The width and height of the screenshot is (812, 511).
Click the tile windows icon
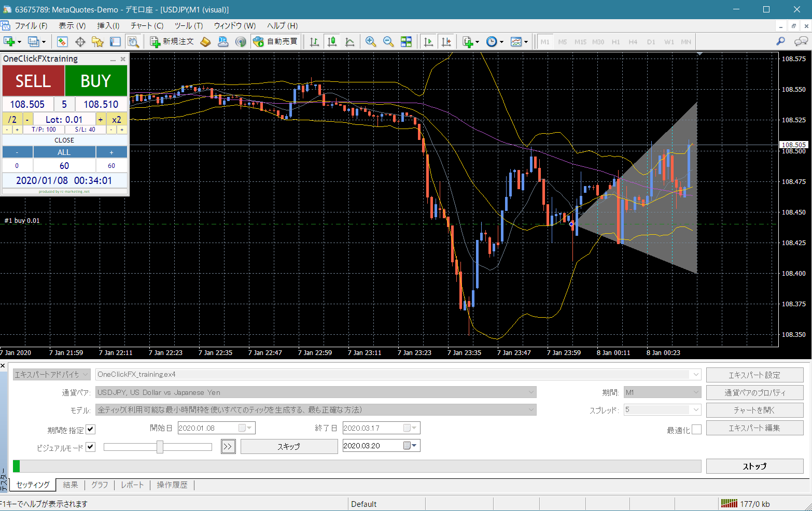click(x=406, y=42)
